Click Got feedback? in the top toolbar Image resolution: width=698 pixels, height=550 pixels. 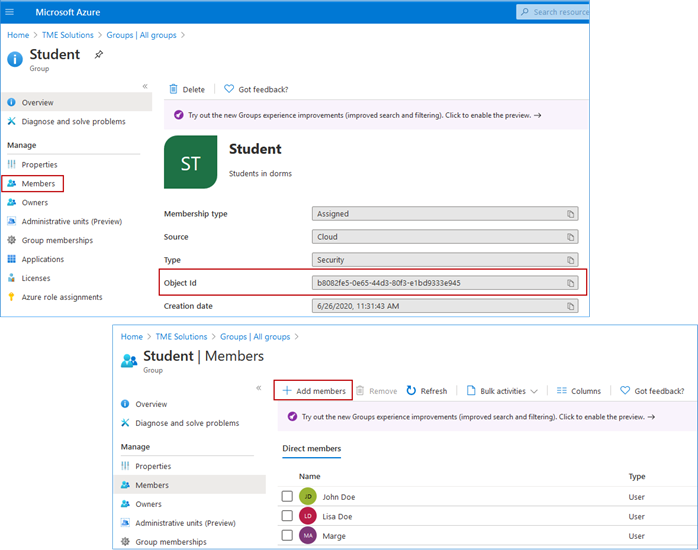click(256, 89)
